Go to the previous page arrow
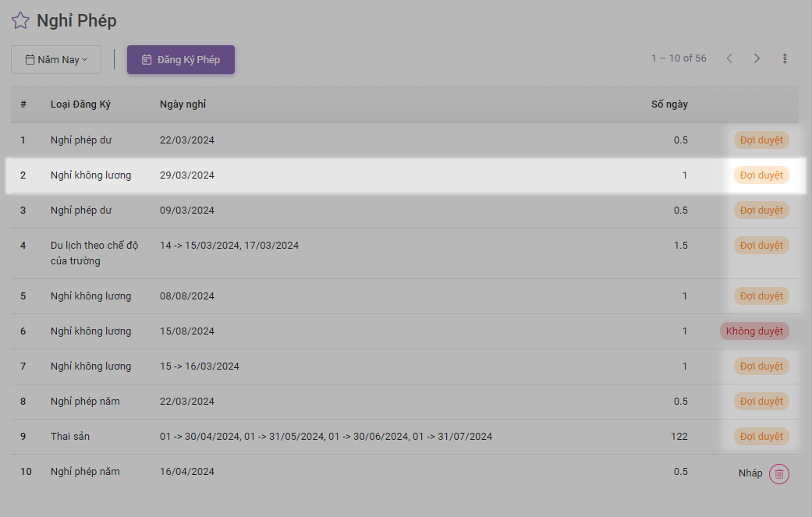 pos(729,58)
